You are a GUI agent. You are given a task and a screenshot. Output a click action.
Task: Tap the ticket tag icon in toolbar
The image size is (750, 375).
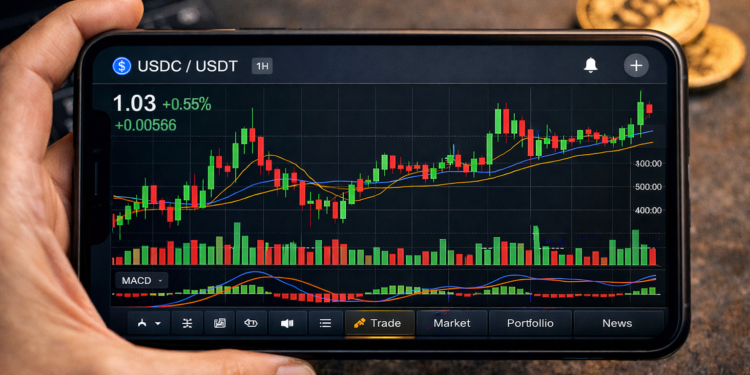251,323
